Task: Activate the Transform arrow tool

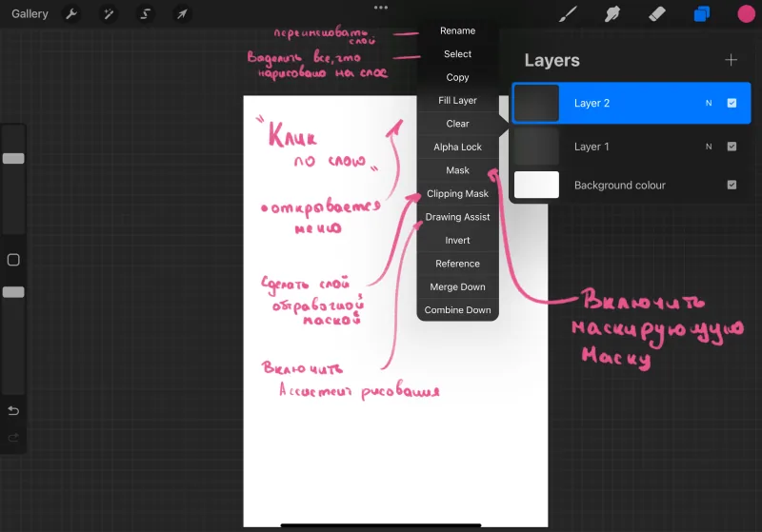Action: [x=182, y=13]
